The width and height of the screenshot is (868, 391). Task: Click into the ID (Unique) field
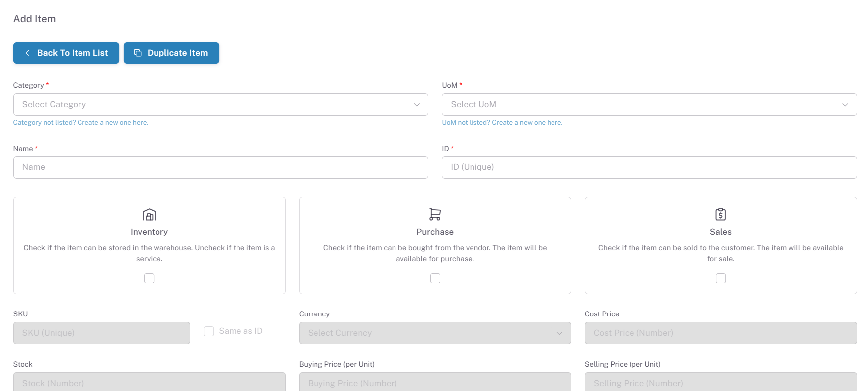coord(649,168)
